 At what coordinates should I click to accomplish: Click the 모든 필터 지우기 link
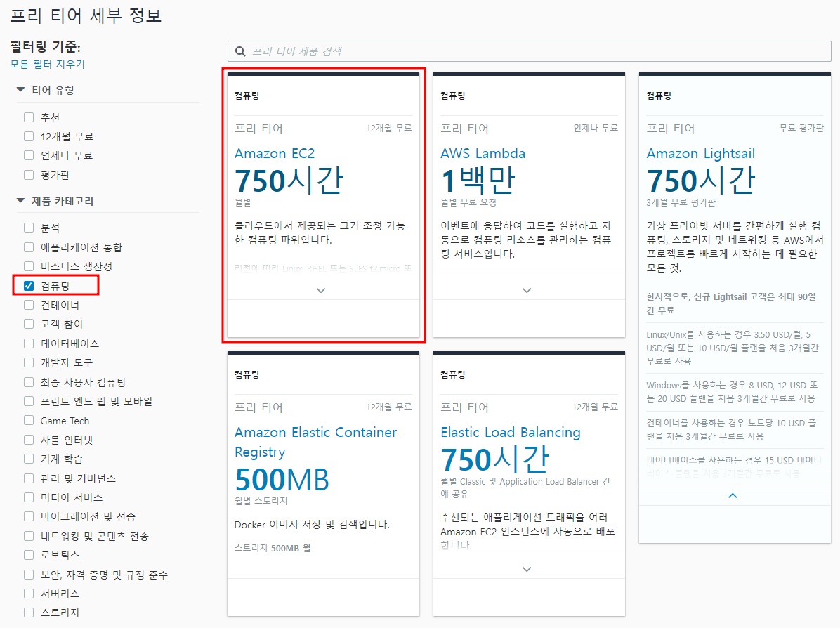click(x=48, y=65)
